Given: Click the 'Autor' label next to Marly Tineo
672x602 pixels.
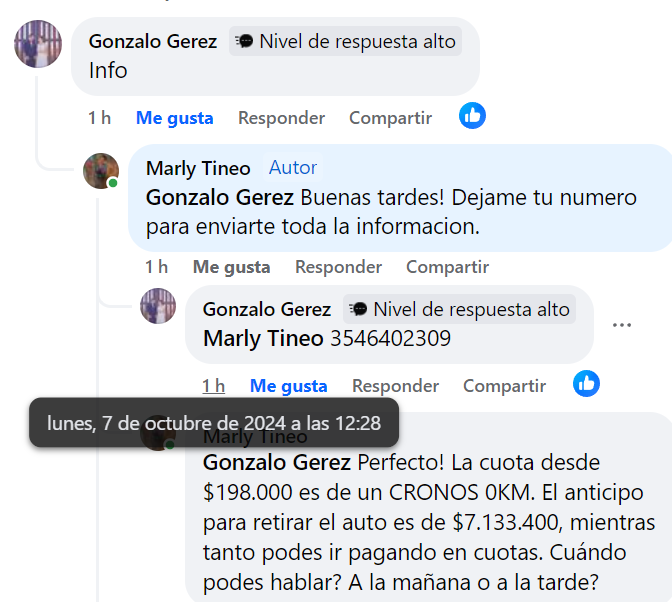Looking at the screenshot, I should coord(293,168).
